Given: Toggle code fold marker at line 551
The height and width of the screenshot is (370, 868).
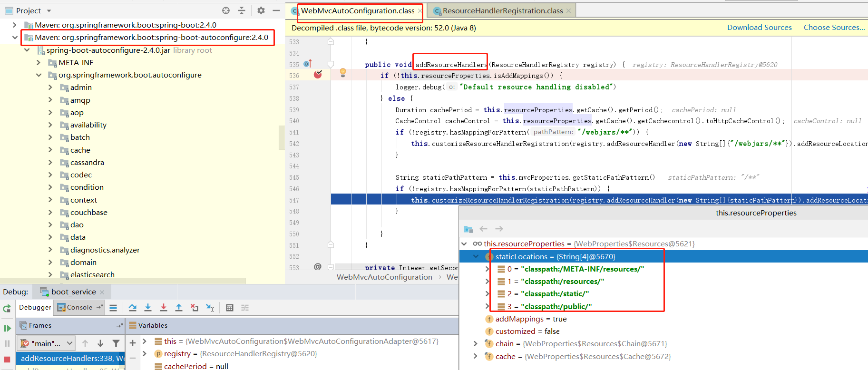Looking at the screenshot, I should point(331,245).
